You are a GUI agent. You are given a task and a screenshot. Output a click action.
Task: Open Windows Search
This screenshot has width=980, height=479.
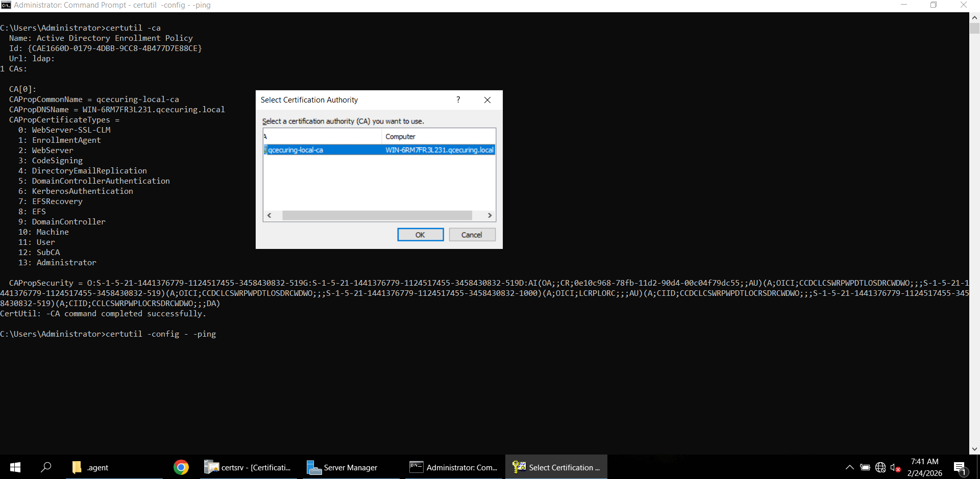[x=46, y=467]
